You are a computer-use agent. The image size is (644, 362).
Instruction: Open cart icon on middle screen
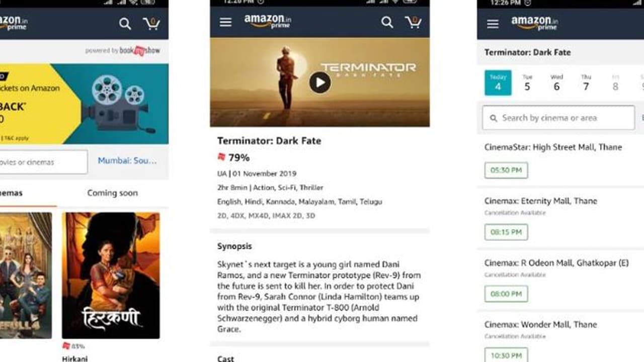point(413,22)
